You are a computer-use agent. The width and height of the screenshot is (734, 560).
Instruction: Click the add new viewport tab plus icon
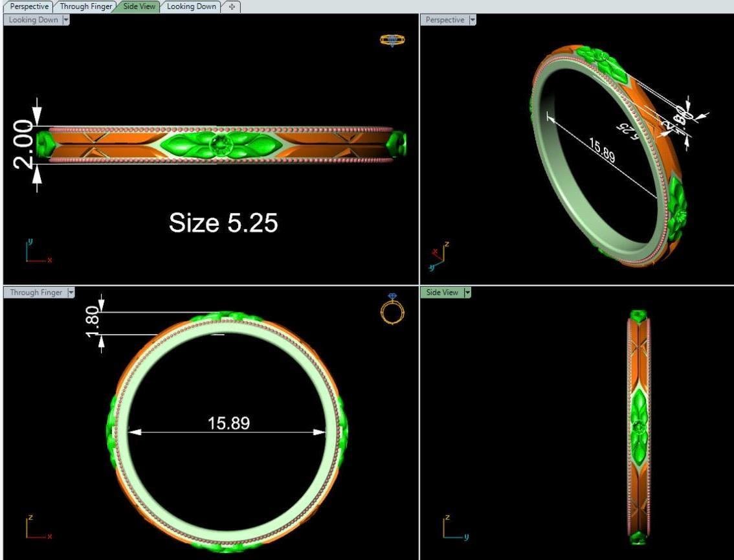click(232, 6)
